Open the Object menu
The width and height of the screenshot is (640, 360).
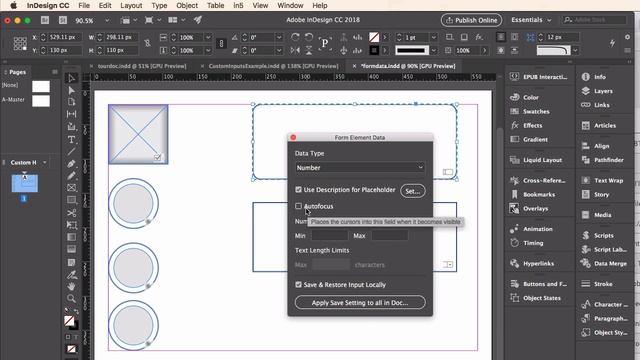coord(187,6)
